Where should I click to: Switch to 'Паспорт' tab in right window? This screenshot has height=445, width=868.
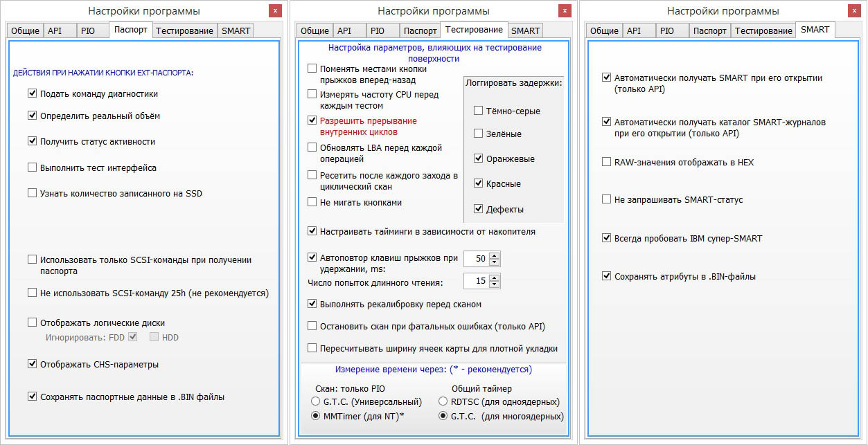[710, 31]
